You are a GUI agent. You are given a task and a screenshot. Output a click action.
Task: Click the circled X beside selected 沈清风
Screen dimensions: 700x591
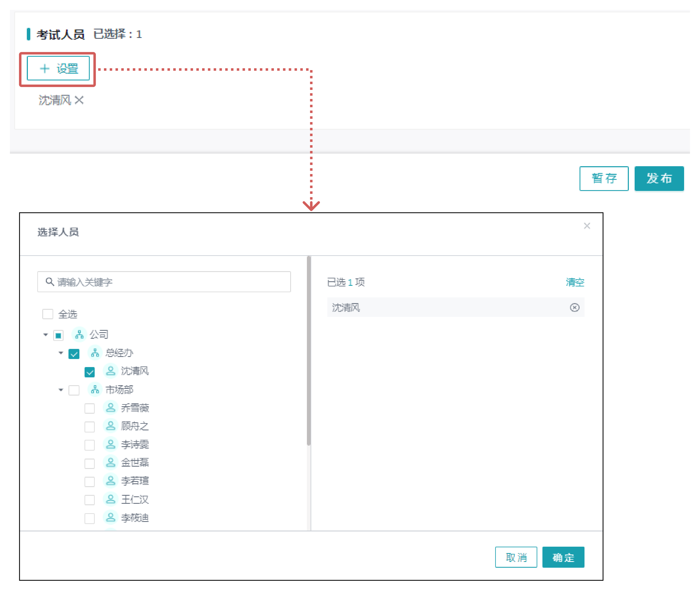point(574,307)
